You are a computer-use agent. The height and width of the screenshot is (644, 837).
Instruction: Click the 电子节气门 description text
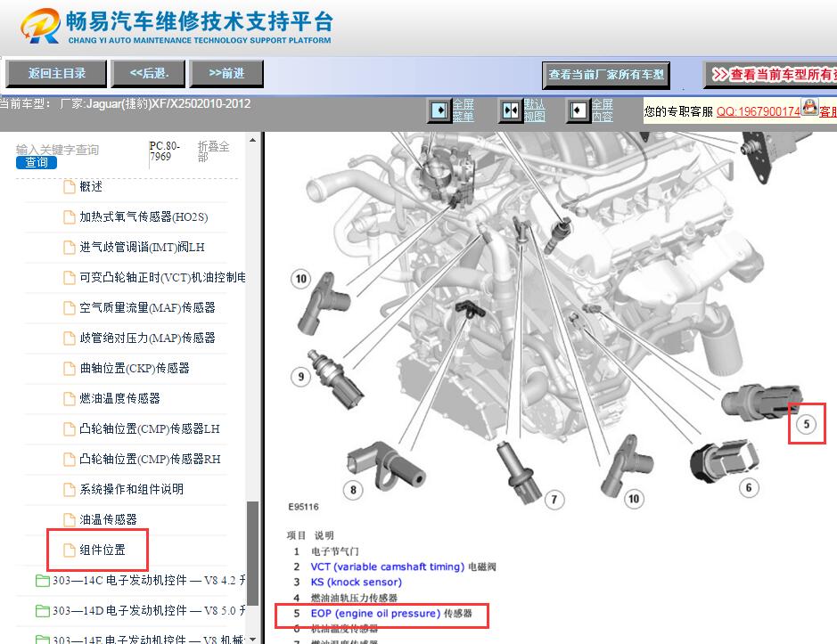tap(334, 551)
